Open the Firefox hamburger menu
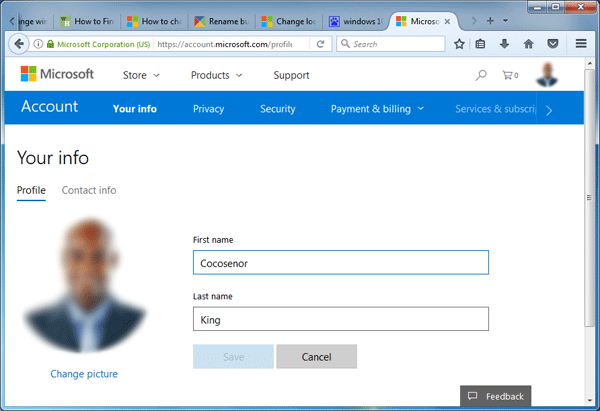 pyautogui.click(x=581, y=44)
